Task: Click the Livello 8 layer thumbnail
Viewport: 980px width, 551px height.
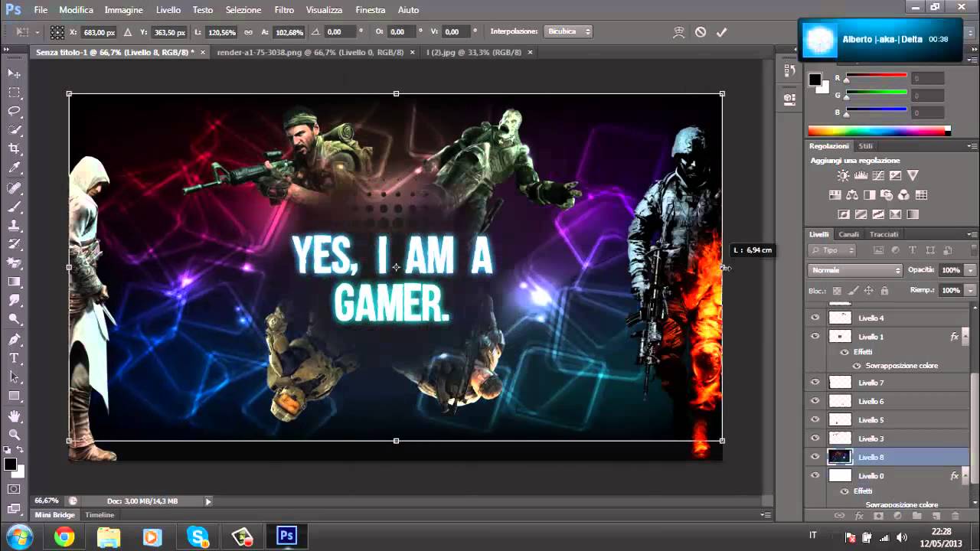Action: (840, 457)
